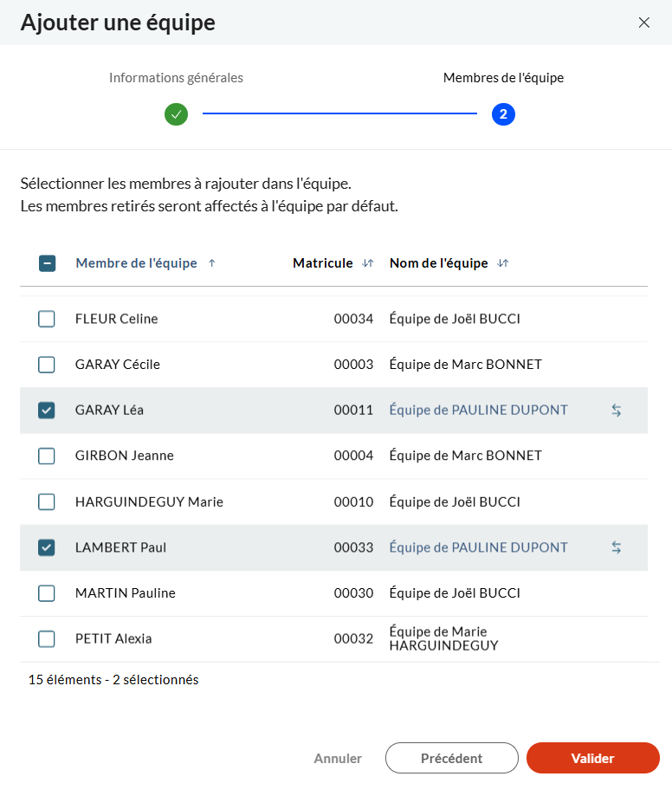Click the Précédent button

(451, 758)
